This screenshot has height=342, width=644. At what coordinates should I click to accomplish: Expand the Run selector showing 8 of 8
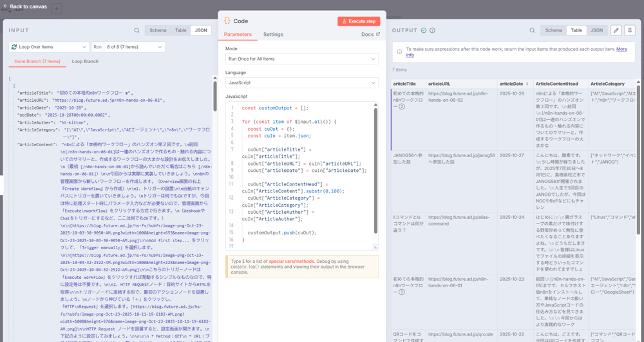pos(133,47)
